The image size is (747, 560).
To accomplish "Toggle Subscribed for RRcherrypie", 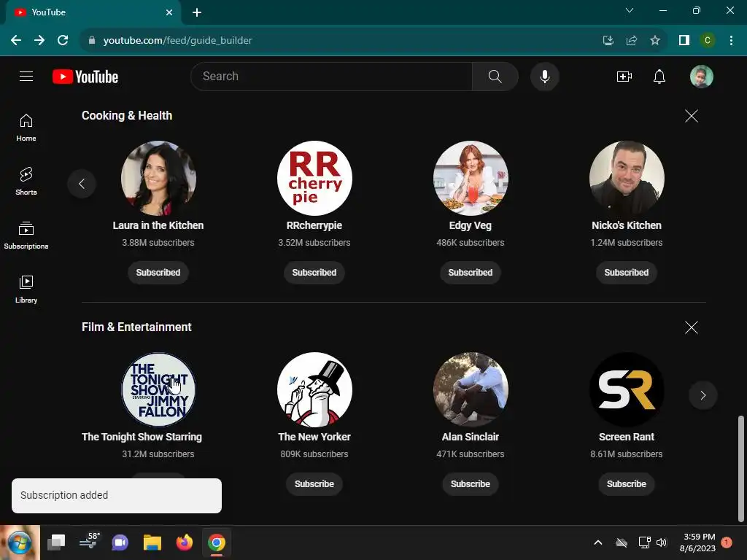I will coord(314,273).
